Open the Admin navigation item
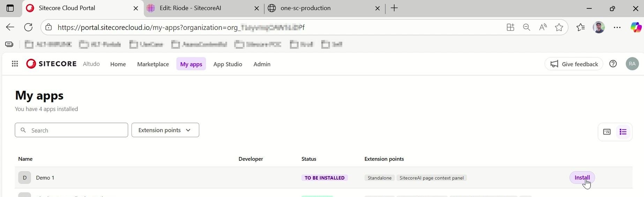The height and width of the screenshot is (197, 644). click(262, 64)
